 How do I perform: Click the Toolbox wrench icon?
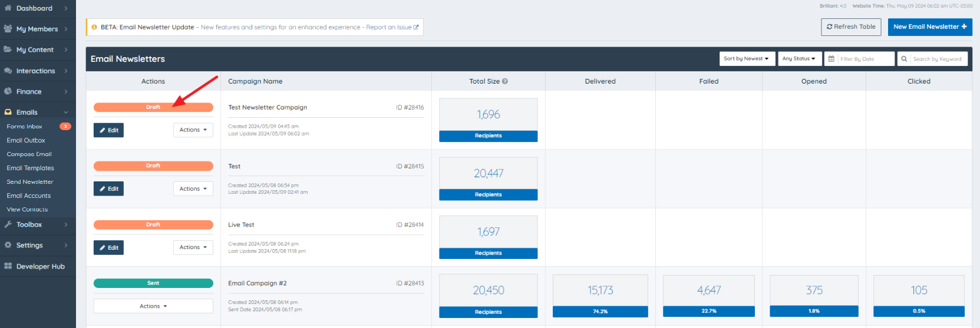pyautogui.click(x=8, y=224)
